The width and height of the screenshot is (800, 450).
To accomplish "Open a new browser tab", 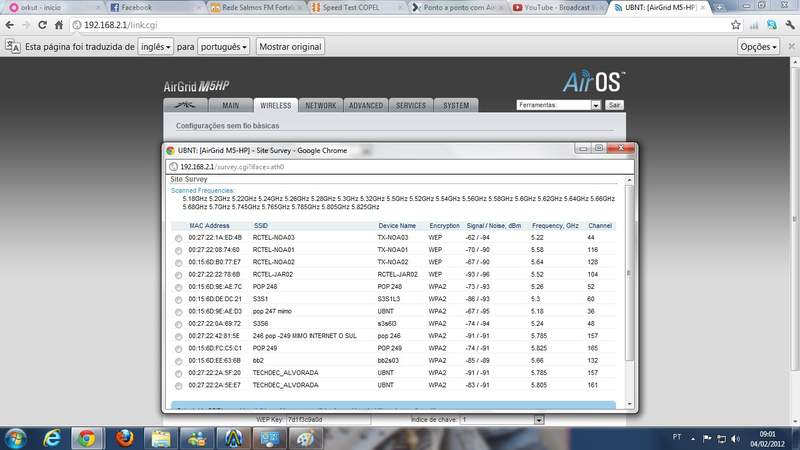I will [x=719, y=7].
